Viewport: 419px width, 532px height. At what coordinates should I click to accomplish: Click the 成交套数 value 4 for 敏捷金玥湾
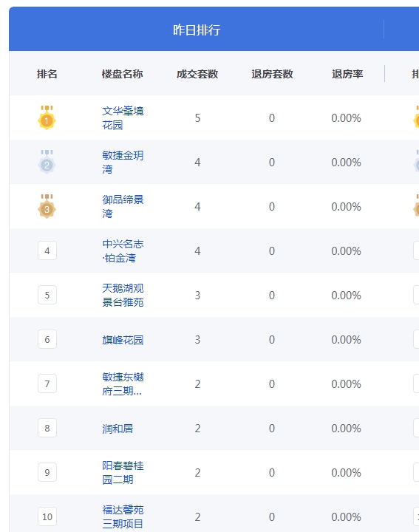197,163
